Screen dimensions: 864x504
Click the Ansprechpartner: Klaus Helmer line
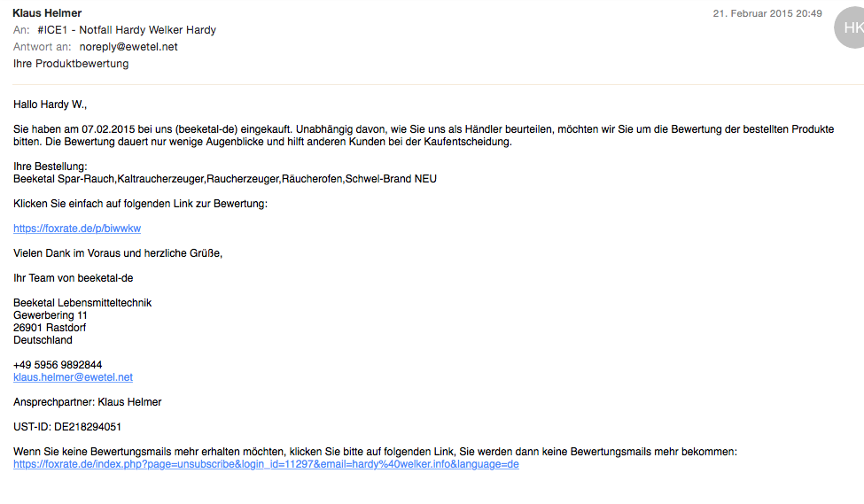[88, 402]
